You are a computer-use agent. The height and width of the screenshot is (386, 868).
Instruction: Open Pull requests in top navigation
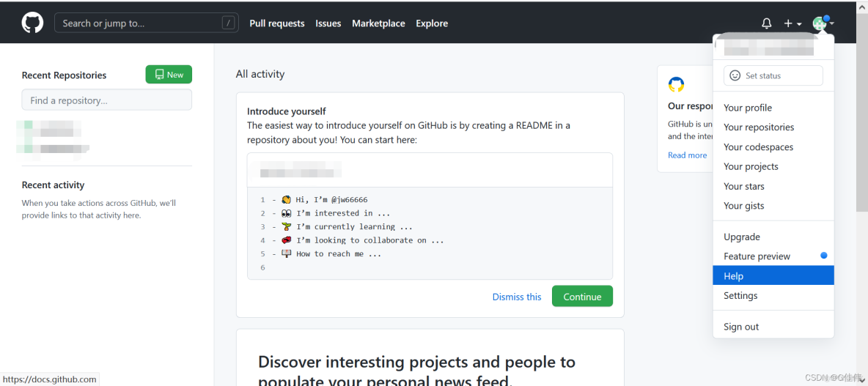[x=277, y=23]
